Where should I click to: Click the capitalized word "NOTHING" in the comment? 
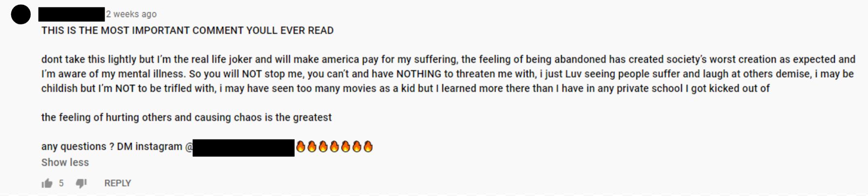point(419,74)
